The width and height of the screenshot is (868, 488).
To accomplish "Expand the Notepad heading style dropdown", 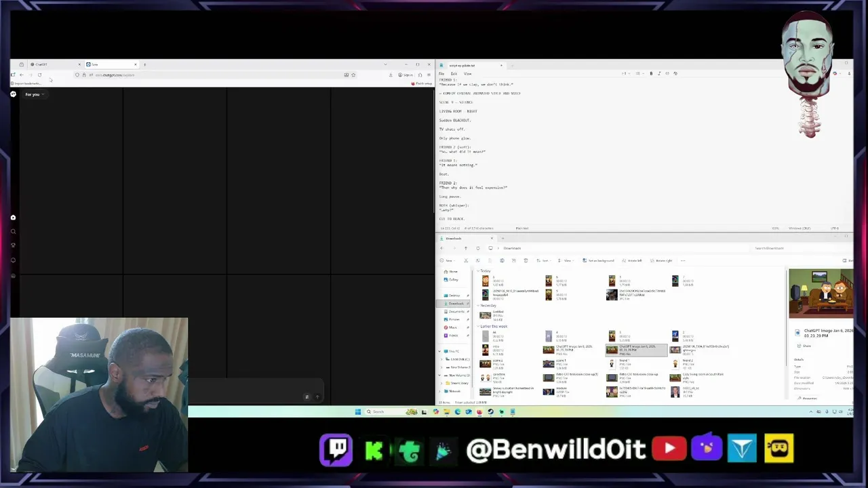I will point(626,73).
